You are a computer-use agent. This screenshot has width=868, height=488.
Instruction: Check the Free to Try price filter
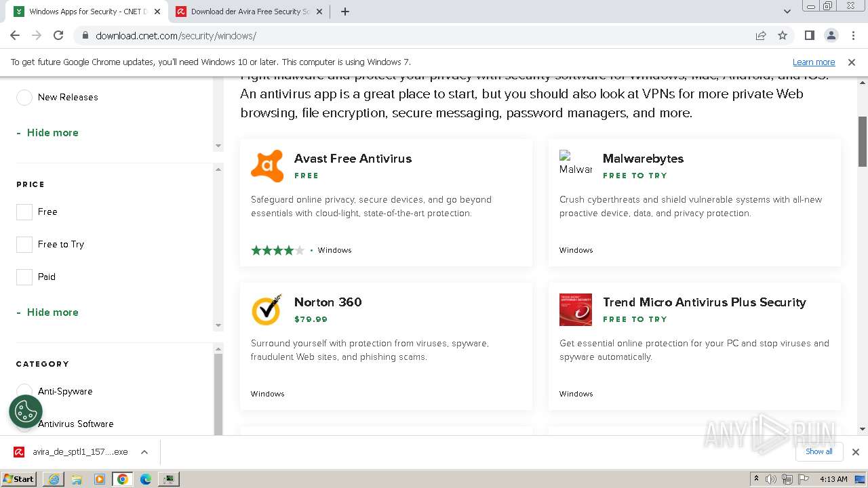[x=24, y=245]
